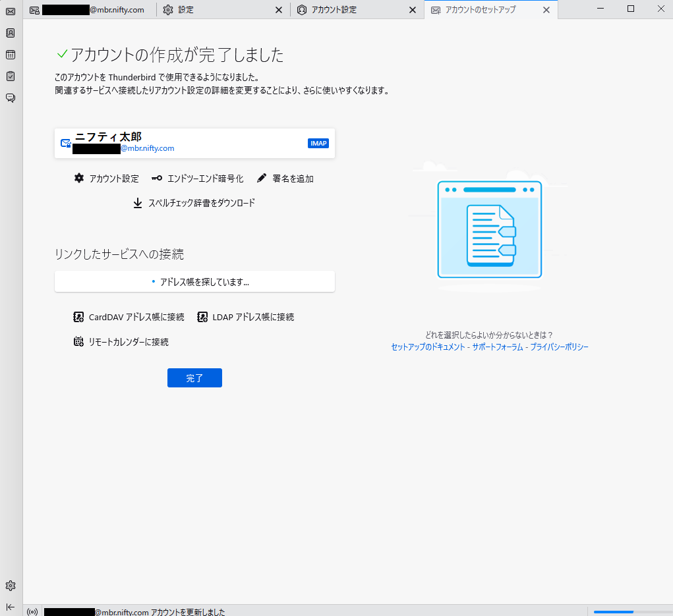Open Calendar from sidebar

(x=11, y=55)
